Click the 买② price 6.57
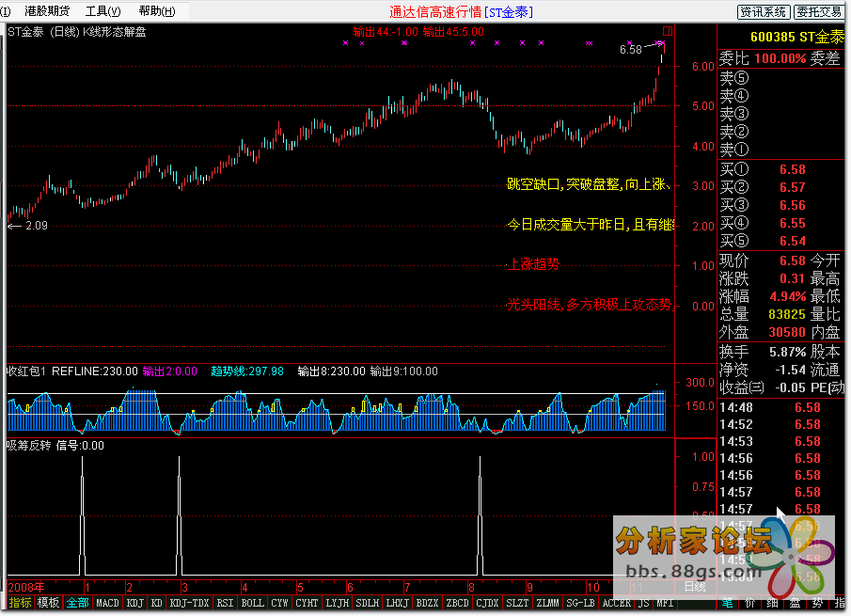This screenshot has height=616, width=851. (793, 187)
